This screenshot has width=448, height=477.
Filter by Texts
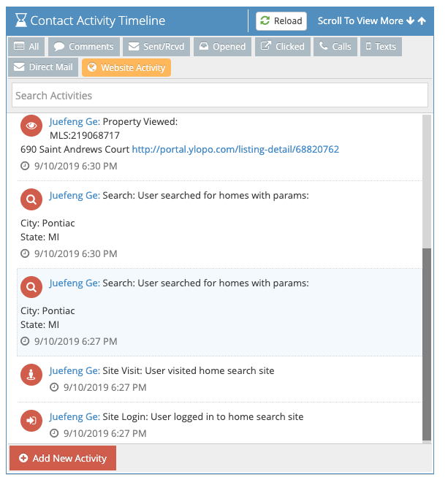pos(380,47)
